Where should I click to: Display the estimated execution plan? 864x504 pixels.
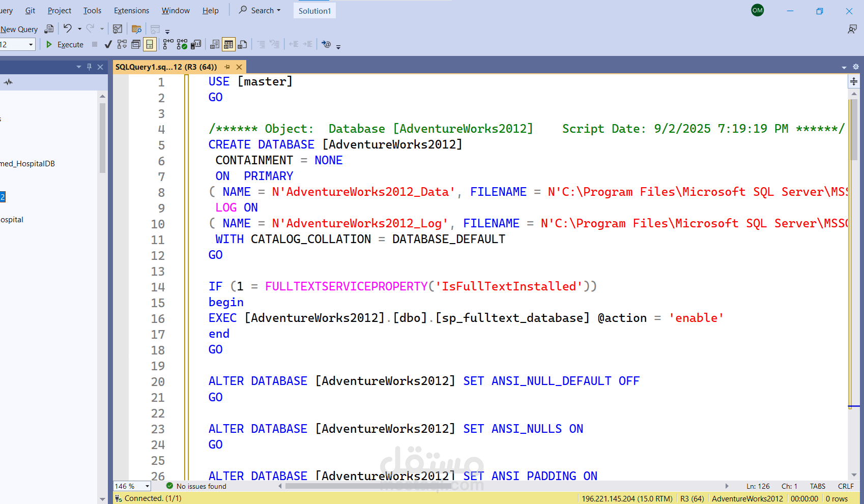tap(122, 44)
